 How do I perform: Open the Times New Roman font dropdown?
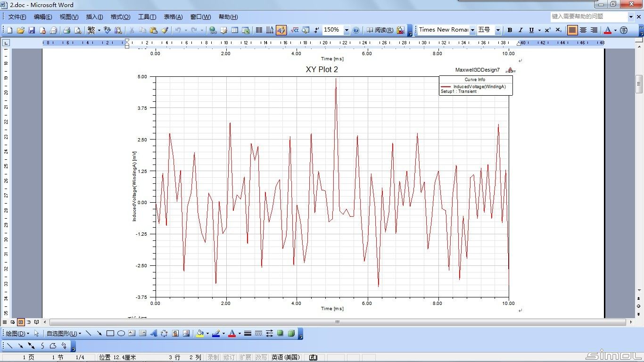(x=472, y=30)
